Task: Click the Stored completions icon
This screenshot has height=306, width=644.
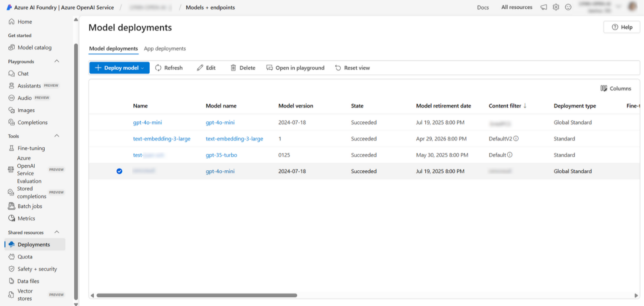Action: [x=11, y=192]
